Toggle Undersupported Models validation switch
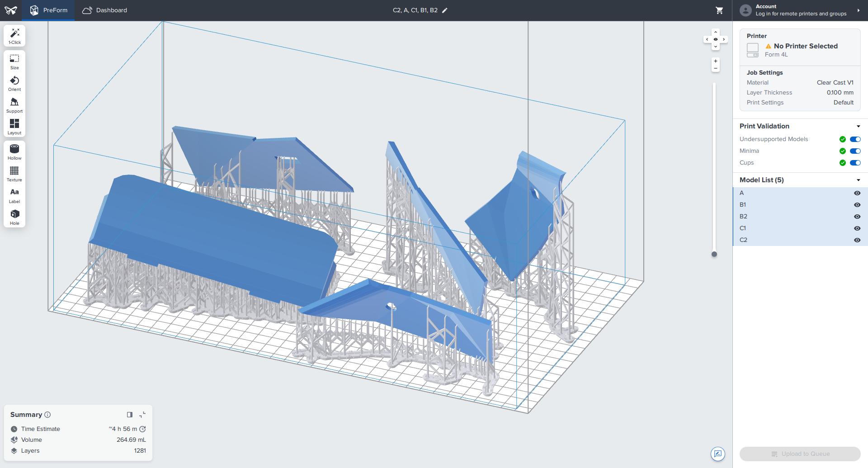Viewport: 868px width, 468px height. coord(855,139)
